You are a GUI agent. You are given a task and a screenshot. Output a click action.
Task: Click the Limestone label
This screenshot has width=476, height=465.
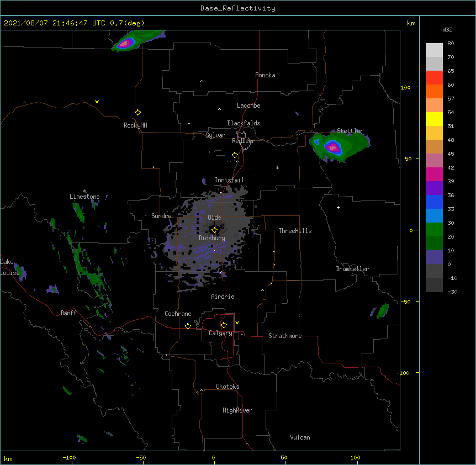coord(84,197)
